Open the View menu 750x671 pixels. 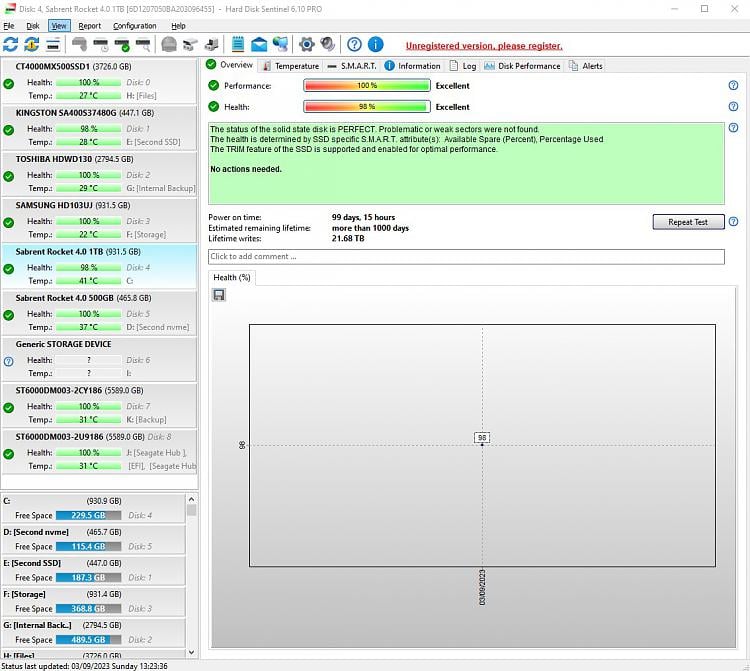point(59,26)
